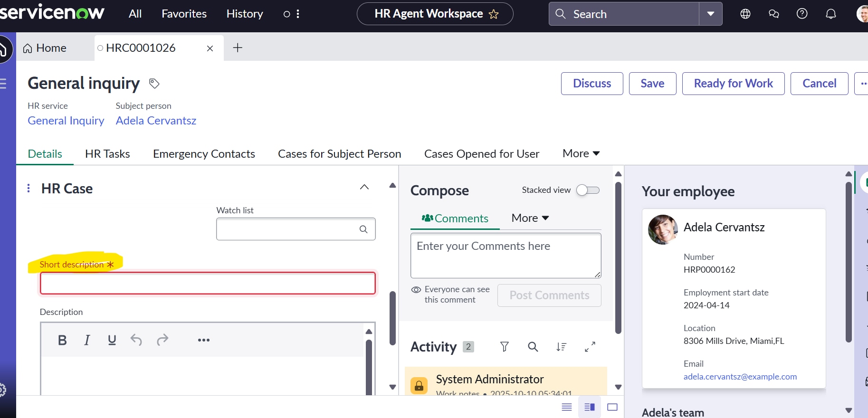Filter the Activity stream
The height and width of the screenshot is (418, 868).
tap(505, 347)
